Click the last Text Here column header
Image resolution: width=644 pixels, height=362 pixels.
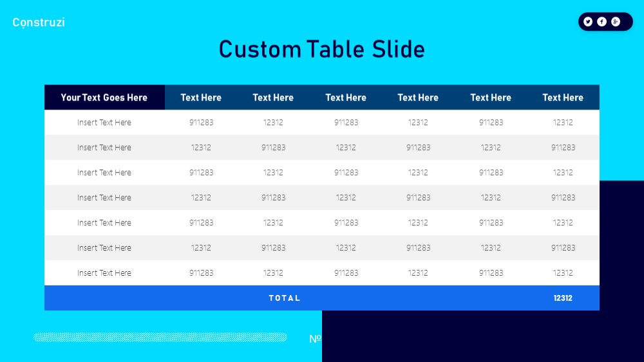[563, 97]
